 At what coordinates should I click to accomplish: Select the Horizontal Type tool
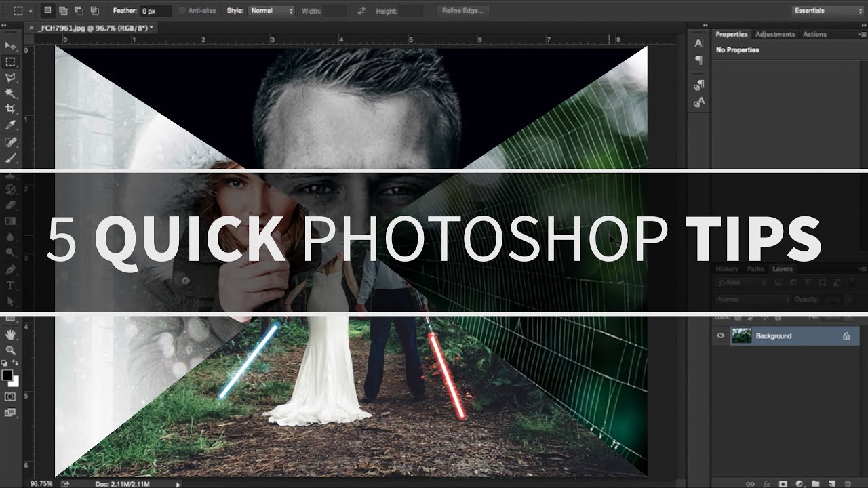10,285
